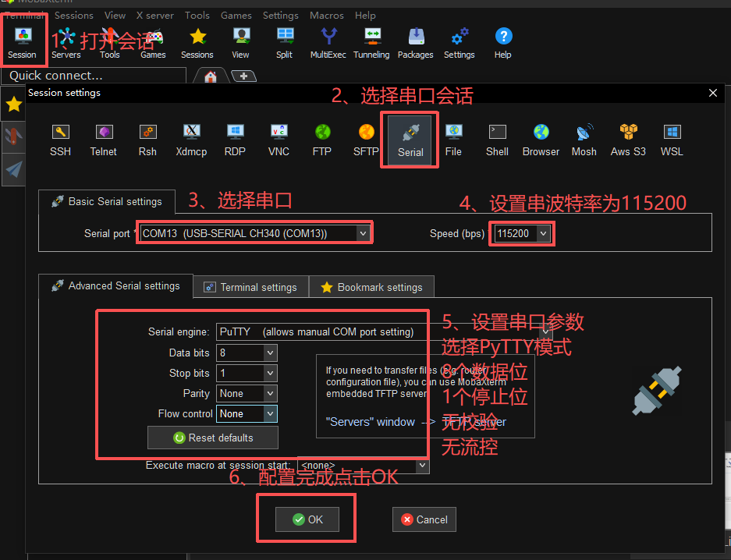This screenshot has width=731, height=560.
Task: Open the Help menu in menu bar
Action: [365, 16]
